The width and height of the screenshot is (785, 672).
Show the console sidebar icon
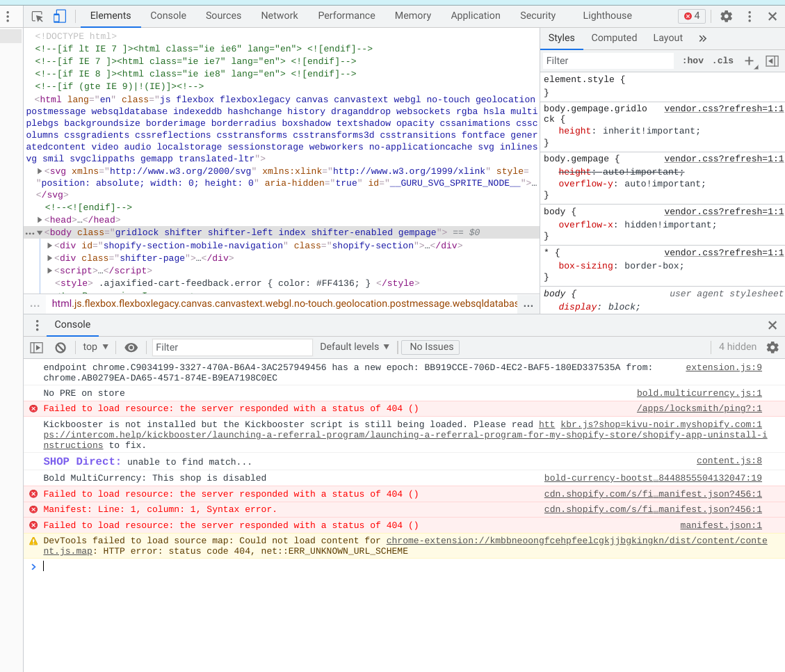click(37, 347)
